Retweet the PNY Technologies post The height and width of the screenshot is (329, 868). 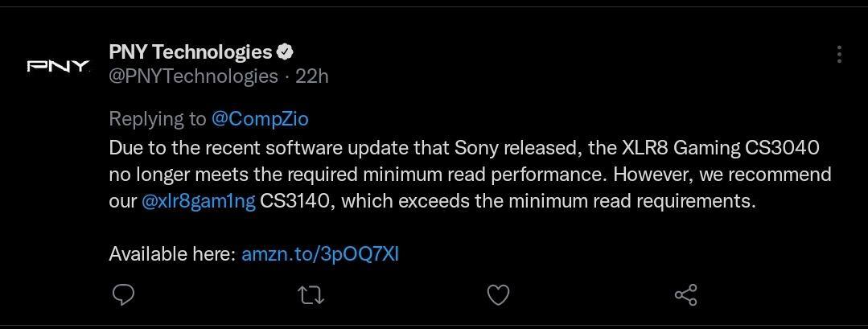coord(311,295)
